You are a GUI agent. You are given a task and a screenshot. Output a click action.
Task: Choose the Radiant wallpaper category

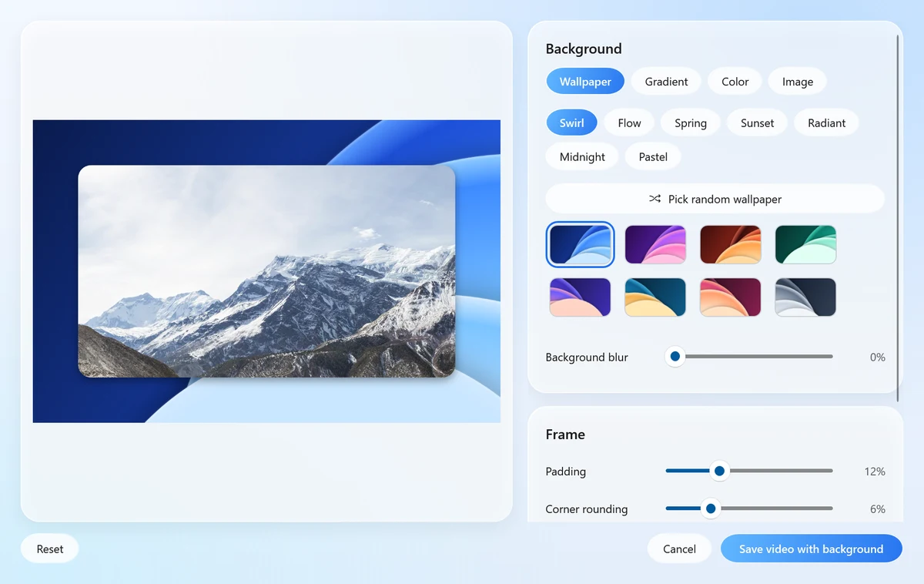point(826,123)
